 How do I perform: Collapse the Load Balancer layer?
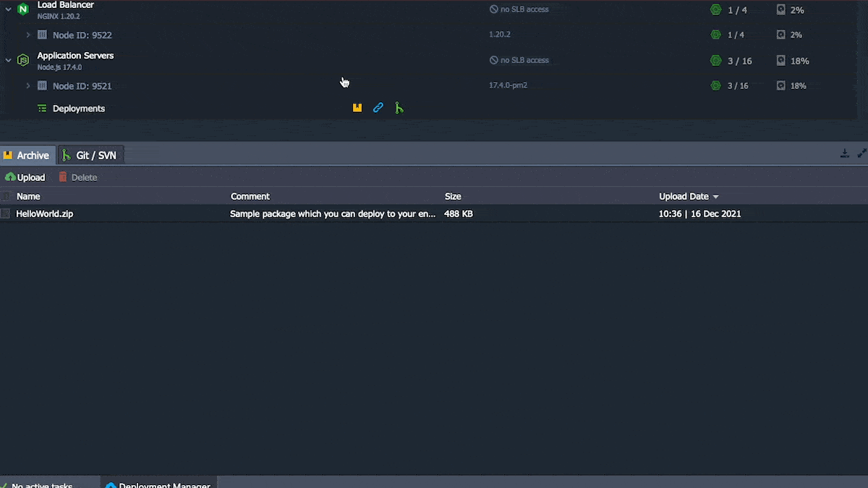(x=9, y=9)
